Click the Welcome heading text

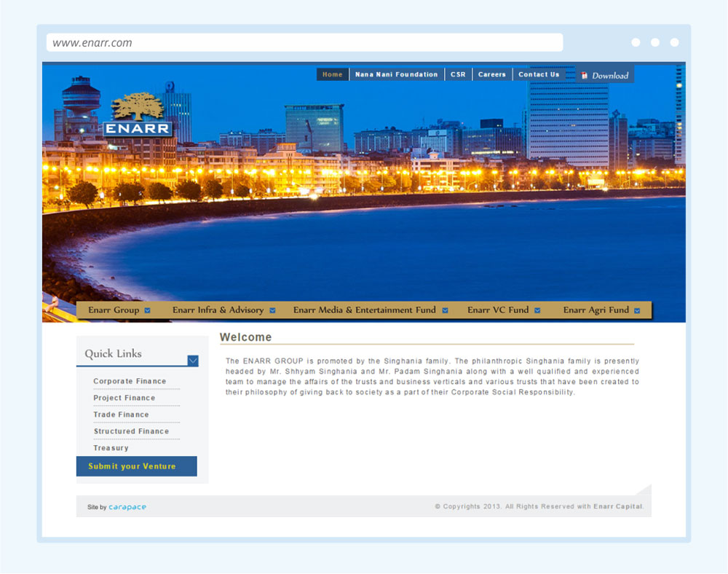coord(245,337)
